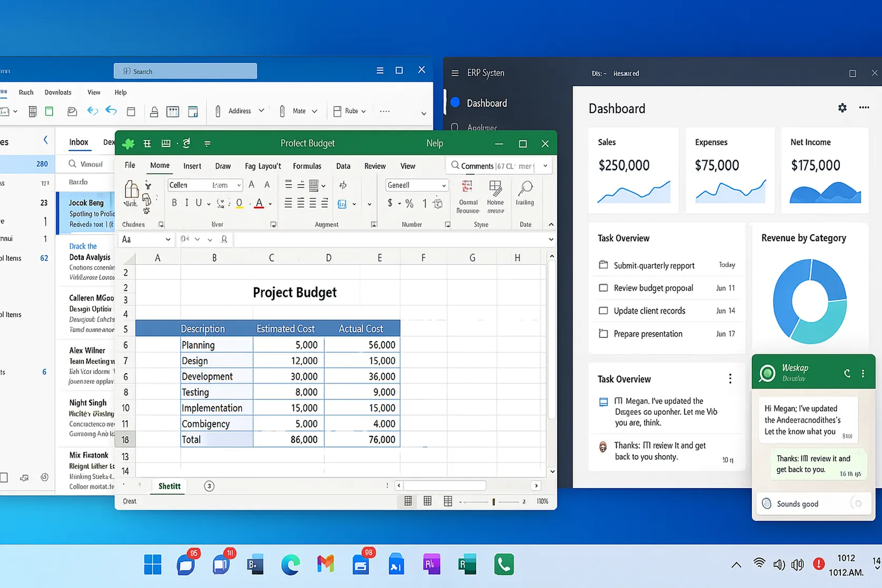The height and width of the screenshot is (588, 882).
Task: Click the mail window Search field
Action: [x=185, y=71]
